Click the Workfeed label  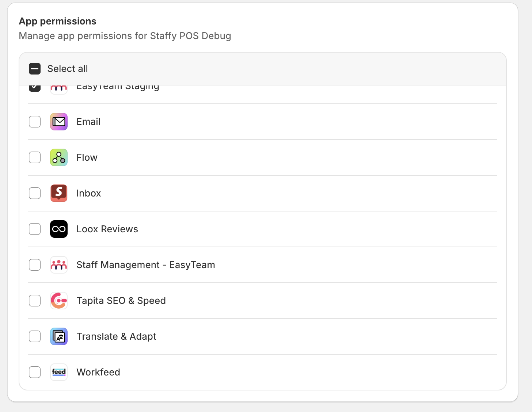tap(98, 372)
